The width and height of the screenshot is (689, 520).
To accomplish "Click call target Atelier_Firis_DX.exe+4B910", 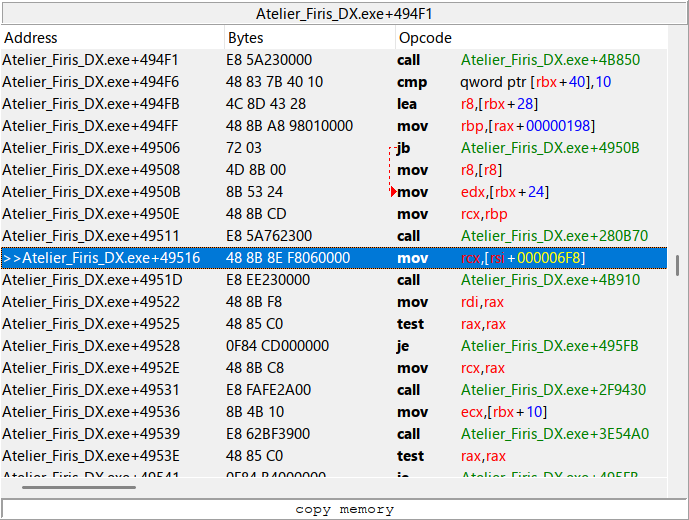I will pos(550,280).
